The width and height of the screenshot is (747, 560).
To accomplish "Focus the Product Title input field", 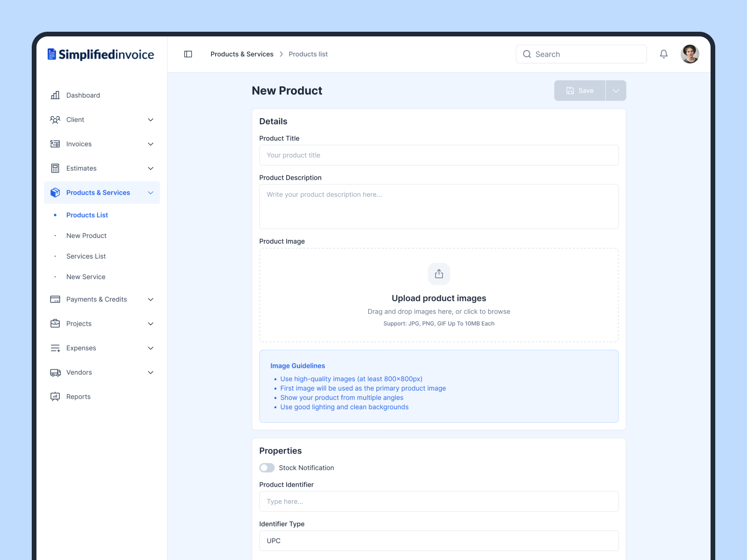I will click(x=439, y=155).
